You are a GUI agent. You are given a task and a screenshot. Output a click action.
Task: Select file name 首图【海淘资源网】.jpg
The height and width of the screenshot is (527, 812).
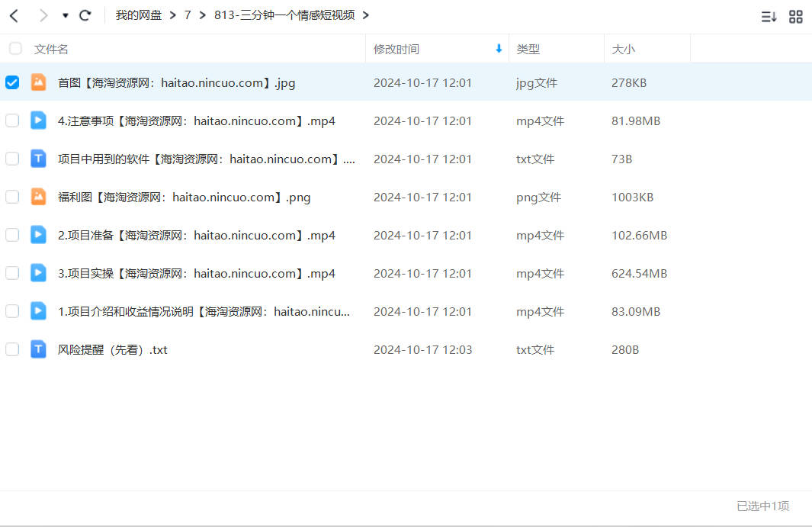tap(177, 83)
